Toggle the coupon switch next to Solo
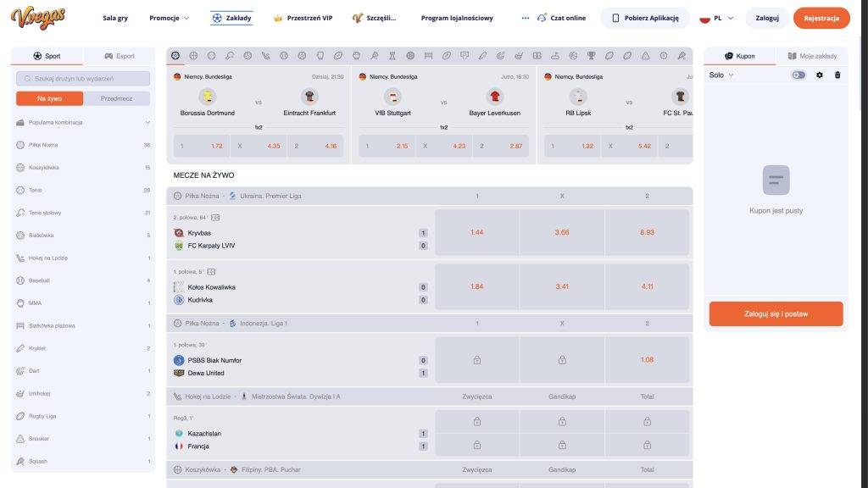This screenshot has width=868, height=488. click(798, 75)
